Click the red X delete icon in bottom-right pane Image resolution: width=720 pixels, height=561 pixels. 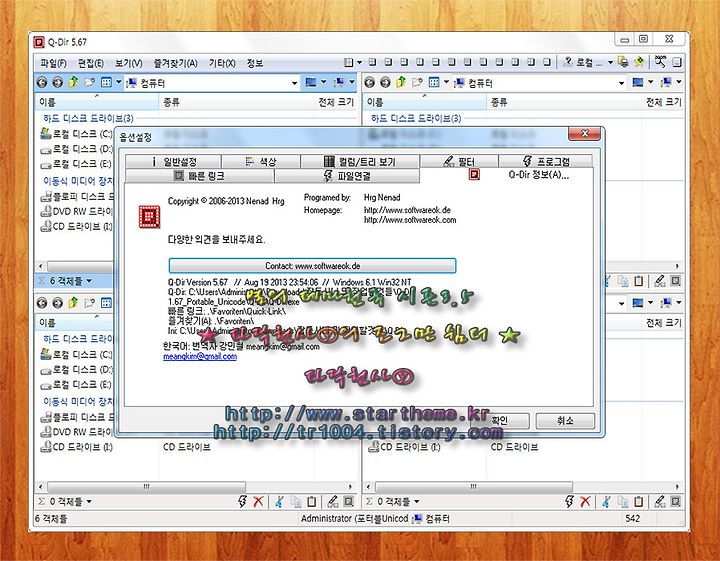pyautogui.click(x=585, y=502)
